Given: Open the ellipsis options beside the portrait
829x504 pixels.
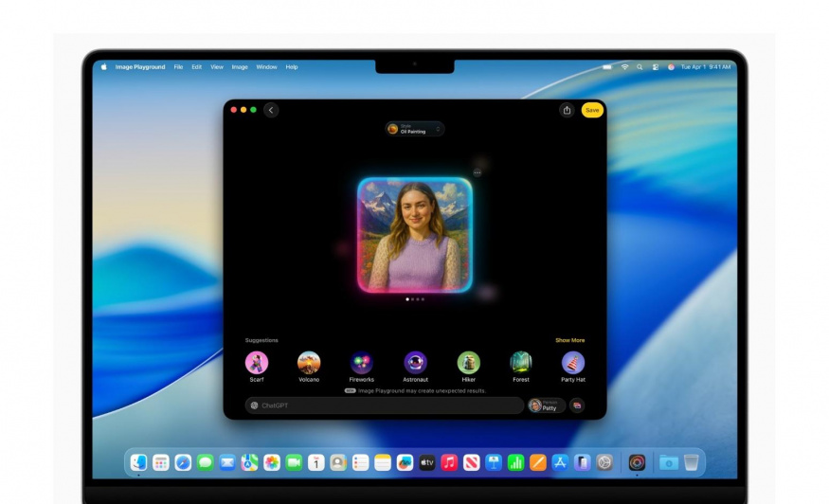Looking at the screenshot, I should coord(477,172).
